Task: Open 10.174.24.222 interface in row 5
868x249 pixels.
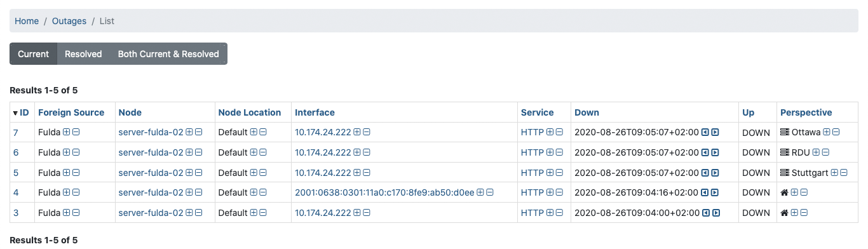Action: point(323,173)
